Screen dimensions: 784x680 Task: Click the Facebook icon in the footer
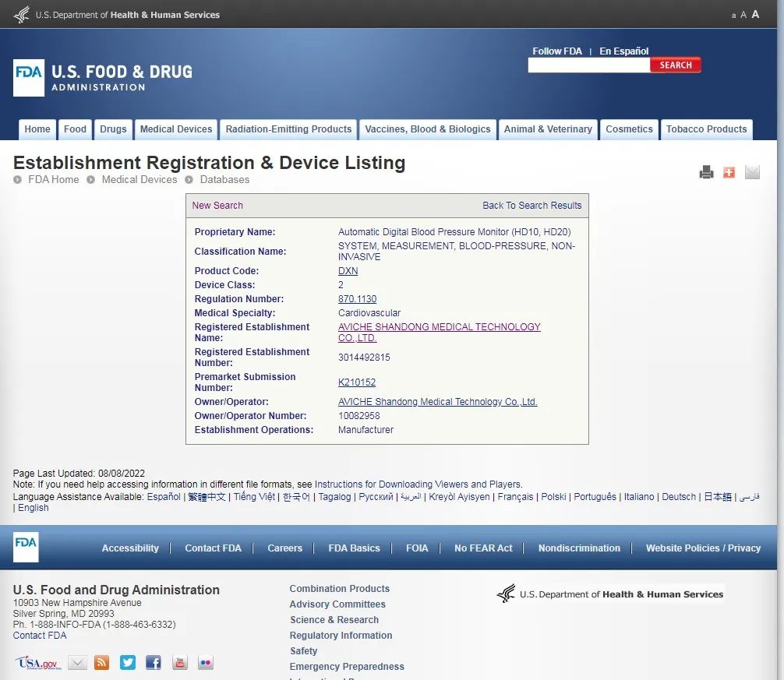(153, 662)
